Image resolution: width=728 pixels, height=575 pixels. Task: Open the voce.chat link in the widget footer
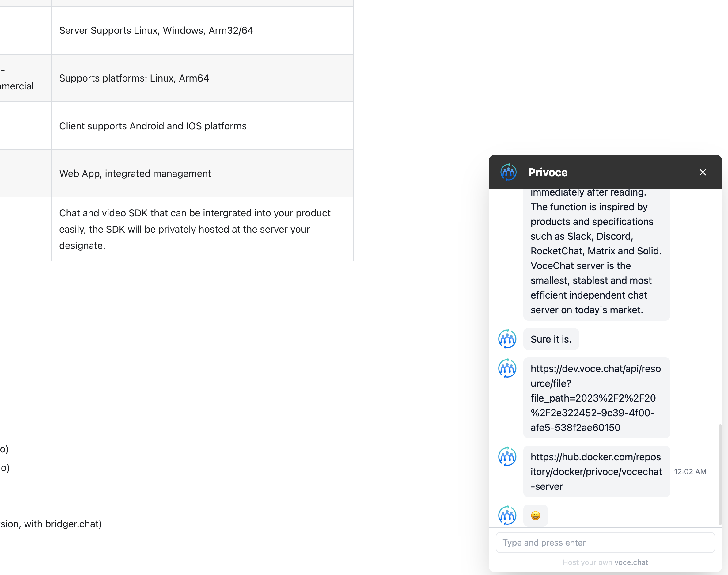click(631, 562)
